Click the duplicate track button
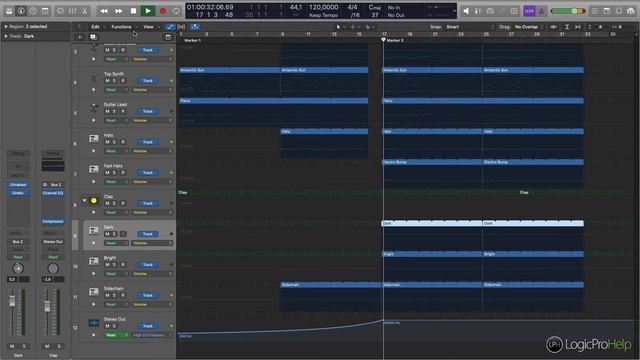 (93, 37)
